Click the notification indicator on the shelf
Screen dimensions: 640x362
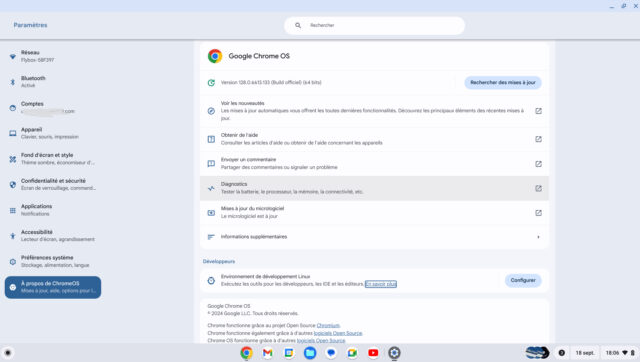coord(562,353)
